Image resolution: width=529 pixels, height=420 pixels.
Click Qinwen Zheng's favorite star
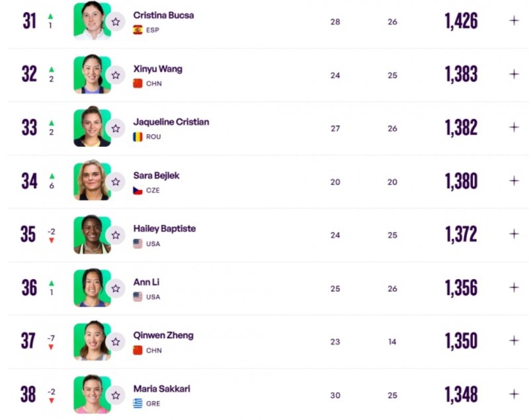point(116,342)
